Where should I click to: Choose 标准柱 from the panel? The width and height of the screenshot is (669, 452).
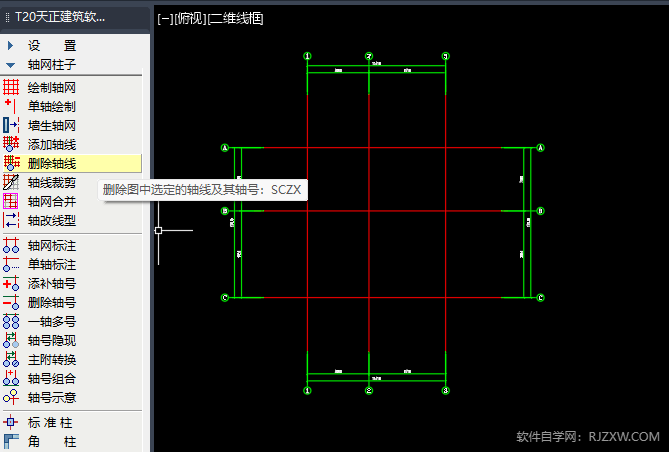pos(50,423)
